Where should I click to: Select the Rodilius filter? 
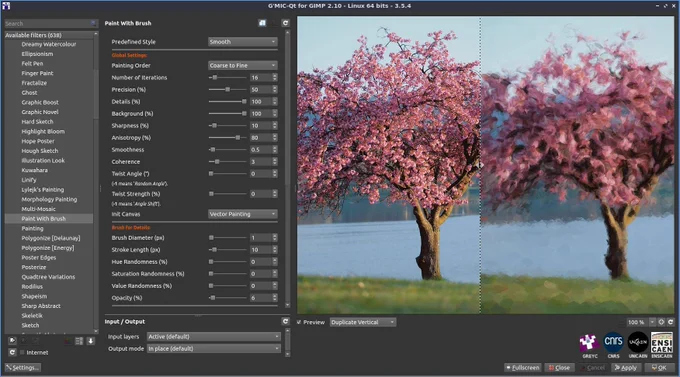(32, 286)
